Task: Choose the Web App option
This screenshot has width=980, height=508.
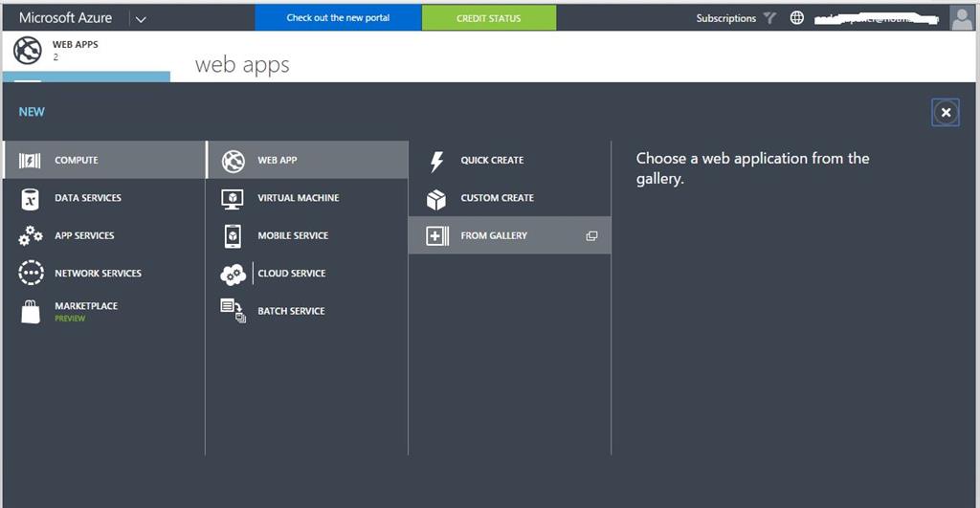Action: (307, 160)
